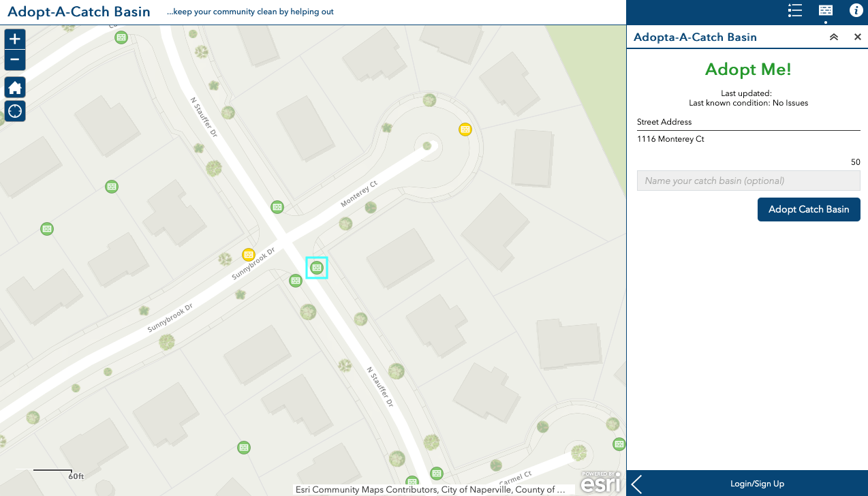Click the map attribution text

click(431, 490)
